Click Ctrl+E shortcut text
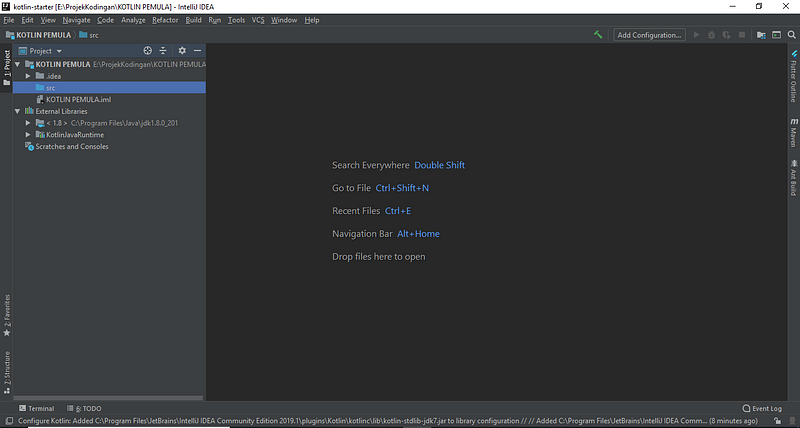The height and width of the screenshot is (428, 800). (398, 211)
